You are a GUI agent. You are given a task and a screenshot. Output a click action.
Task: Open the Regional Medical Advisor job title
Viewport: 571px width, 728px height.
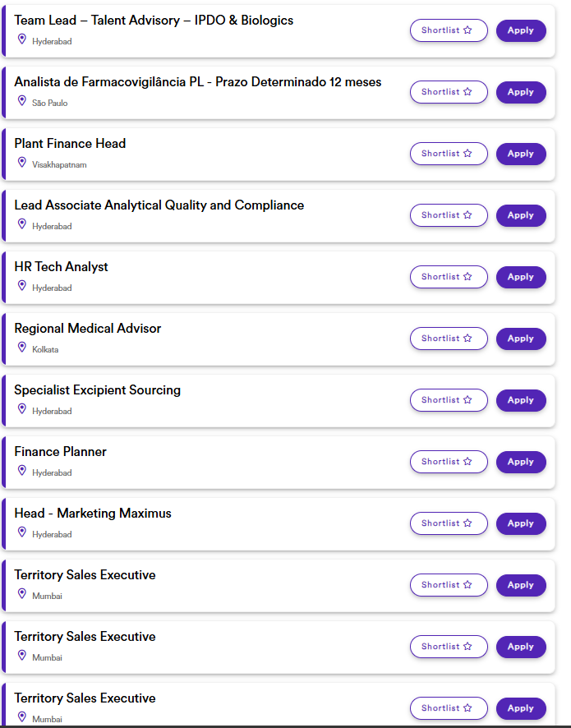pos(88,328)
